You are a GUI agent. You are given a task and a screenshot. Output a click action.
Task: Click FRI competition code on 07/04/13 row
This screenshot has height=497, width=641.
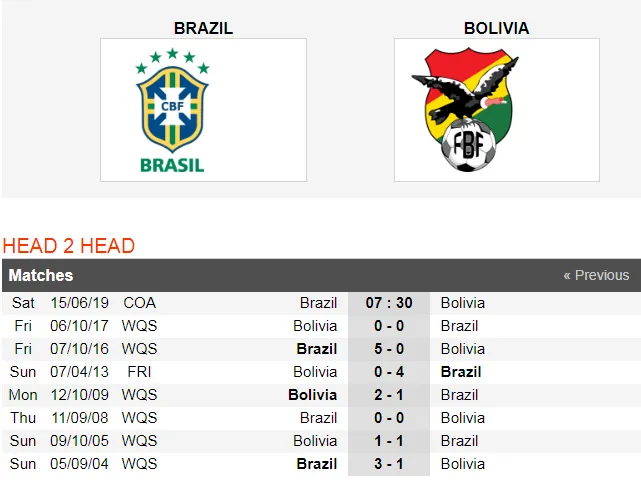click(138, 372)
